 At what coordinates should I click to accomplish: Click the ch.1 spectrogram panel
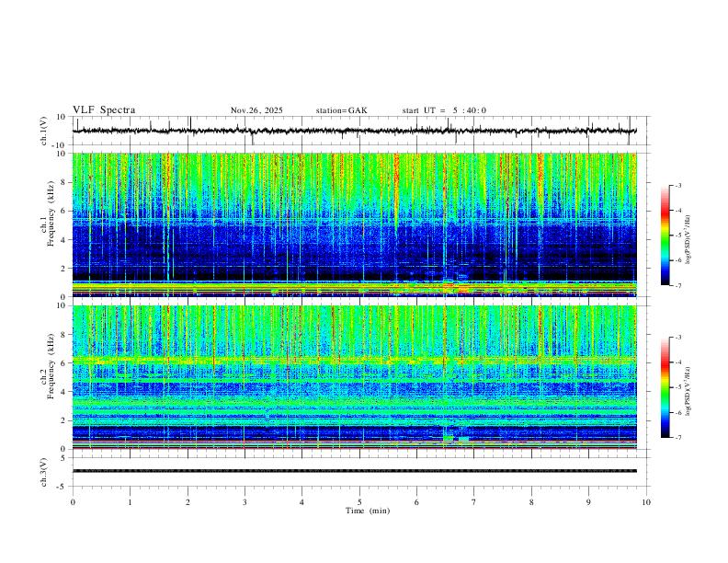(354, 224)
